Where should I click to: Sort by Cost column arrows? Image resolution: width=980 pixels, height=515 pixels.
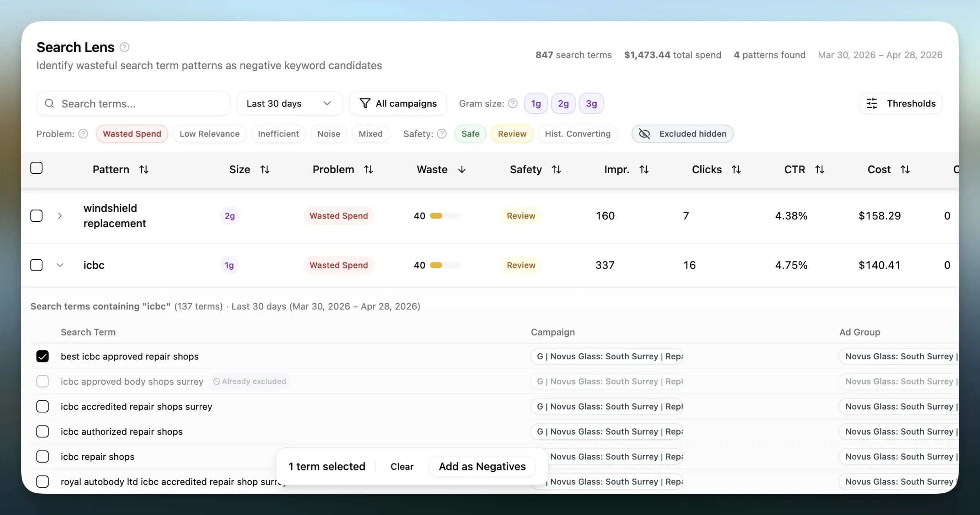[x=905, y=169]
